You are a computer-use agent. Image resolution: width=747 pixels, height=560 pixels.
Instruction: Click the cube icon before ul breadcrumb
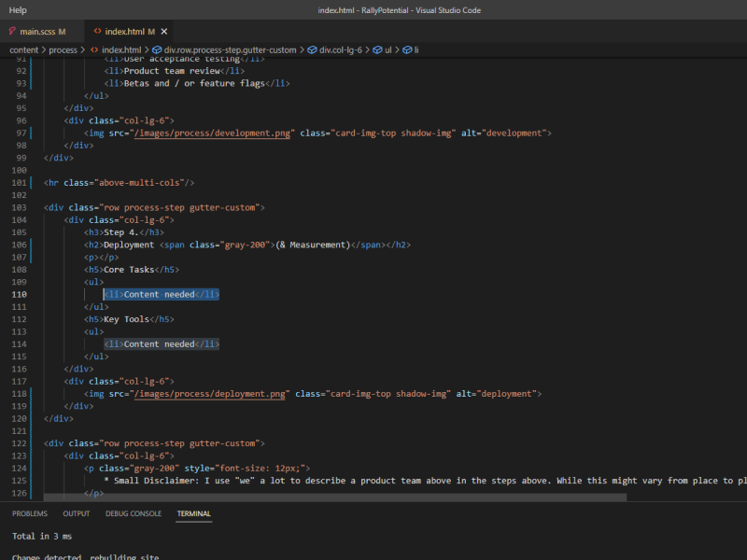coord(377,49)
